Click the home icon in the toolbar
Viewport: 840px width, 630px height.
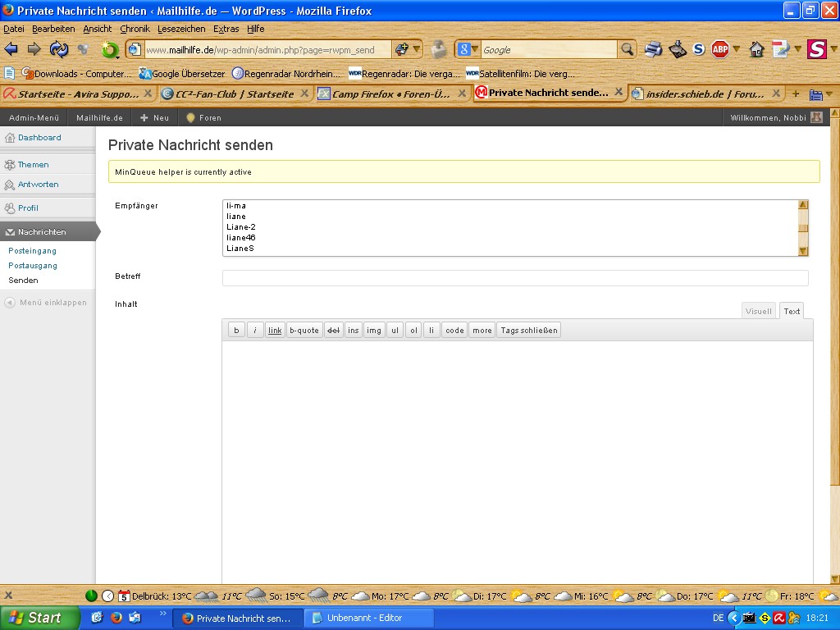click(x=756, y=50)
